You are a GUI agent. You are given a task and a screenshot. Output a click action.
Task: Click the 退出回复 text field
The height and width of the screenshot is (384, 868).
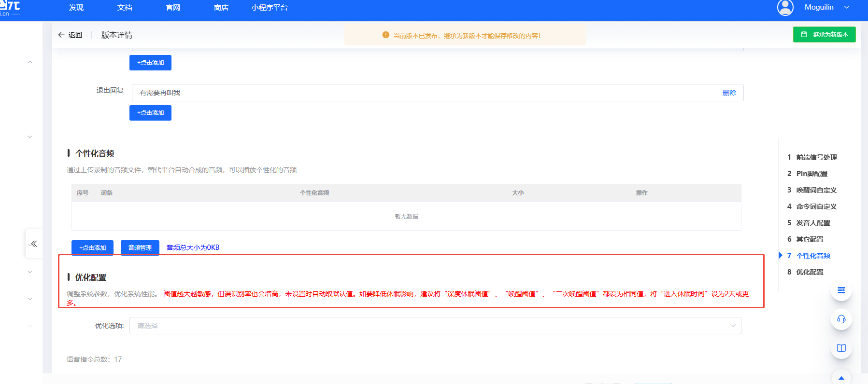pos(425,93)
